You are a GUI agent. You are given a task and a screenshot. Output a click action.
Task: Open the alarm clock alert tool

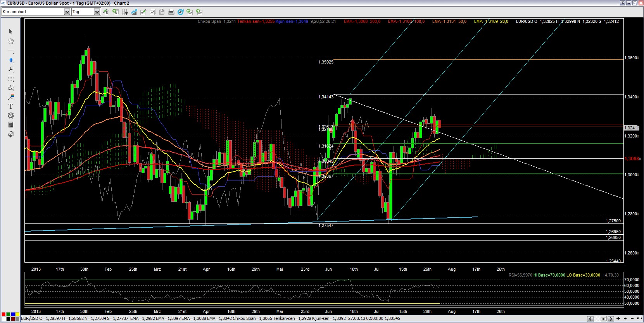pos(11,115)
